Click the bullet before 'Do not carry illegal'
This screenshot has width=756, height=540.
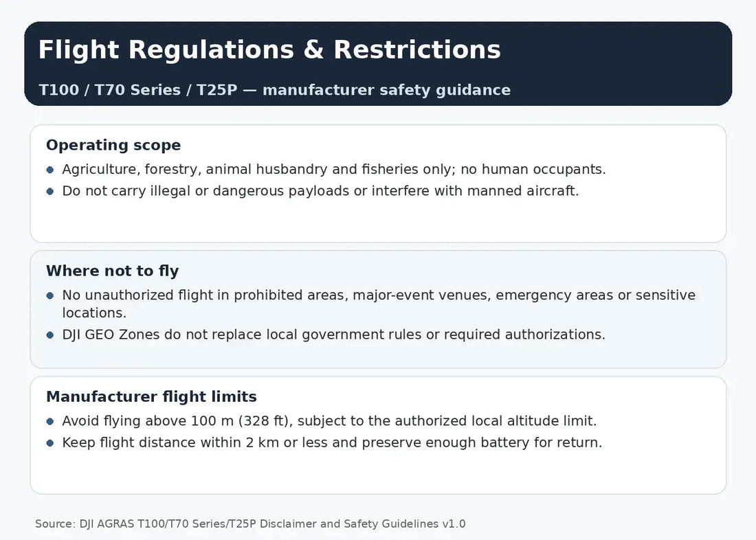[50, 192]
